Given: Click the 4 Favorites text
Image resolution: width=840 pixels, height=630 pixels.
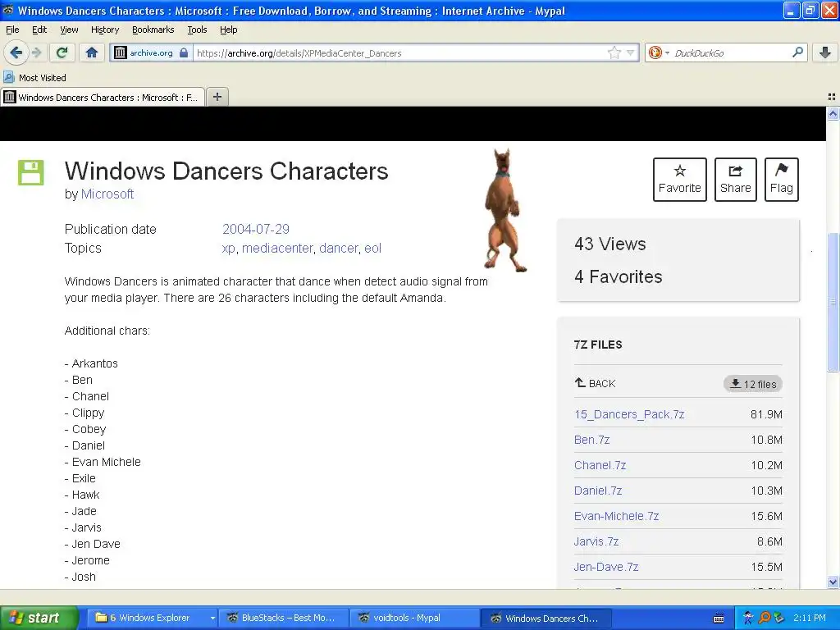Looking at the screenshot, I should [619, 276].
